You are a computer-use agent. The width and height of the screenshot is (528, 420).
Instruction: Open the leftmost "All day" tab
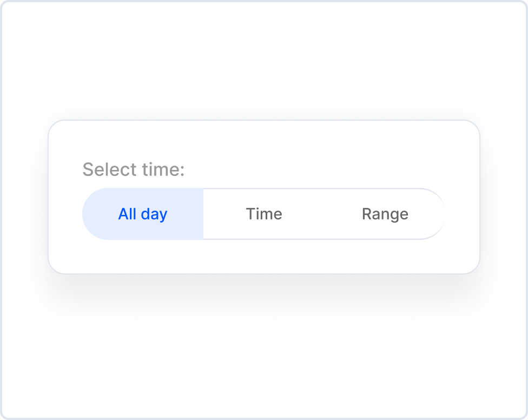[143, 214]
